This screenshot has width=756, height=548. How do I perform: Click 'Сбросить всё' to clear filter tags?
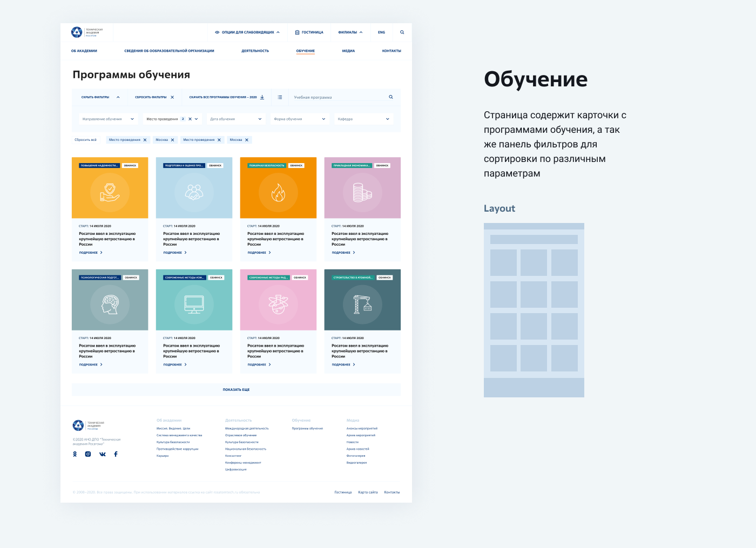pyautogui.click(x=85, y=140)
